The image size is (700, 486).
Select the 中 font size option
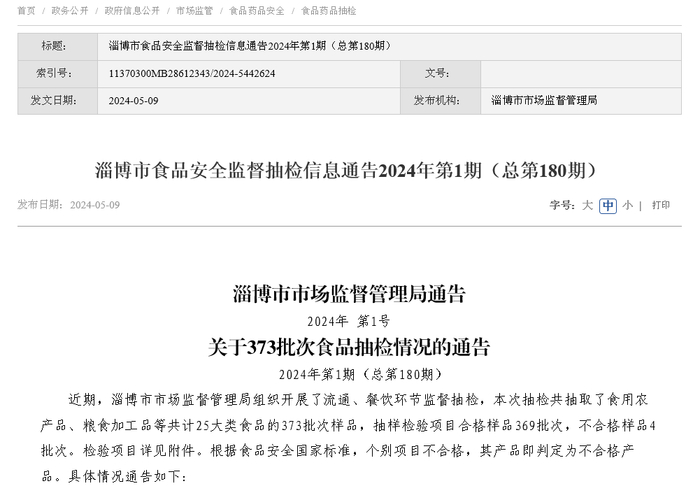coord(608,205)
